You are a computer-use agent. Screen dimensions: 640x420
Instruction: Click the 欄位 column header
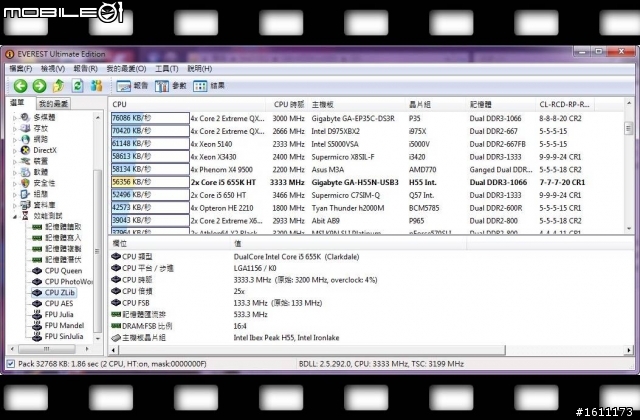(170, 244)
